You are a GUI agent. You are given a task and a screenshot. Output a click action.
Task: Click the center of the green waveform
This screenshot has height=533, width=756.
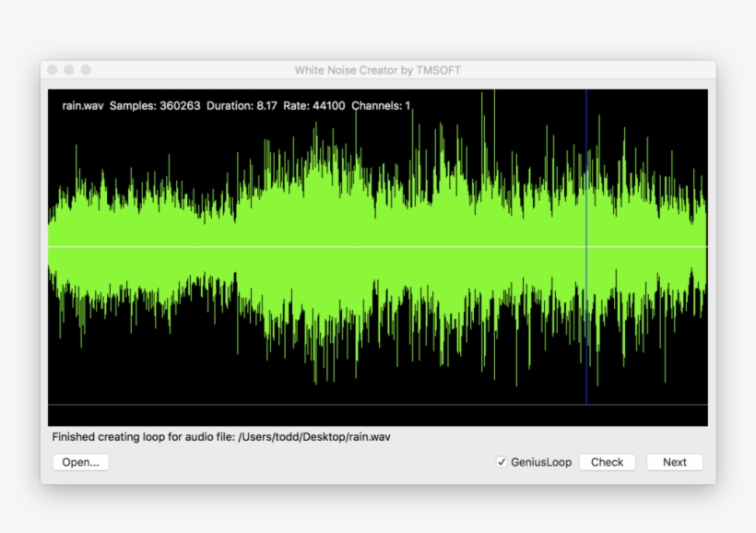click(378, 247)
